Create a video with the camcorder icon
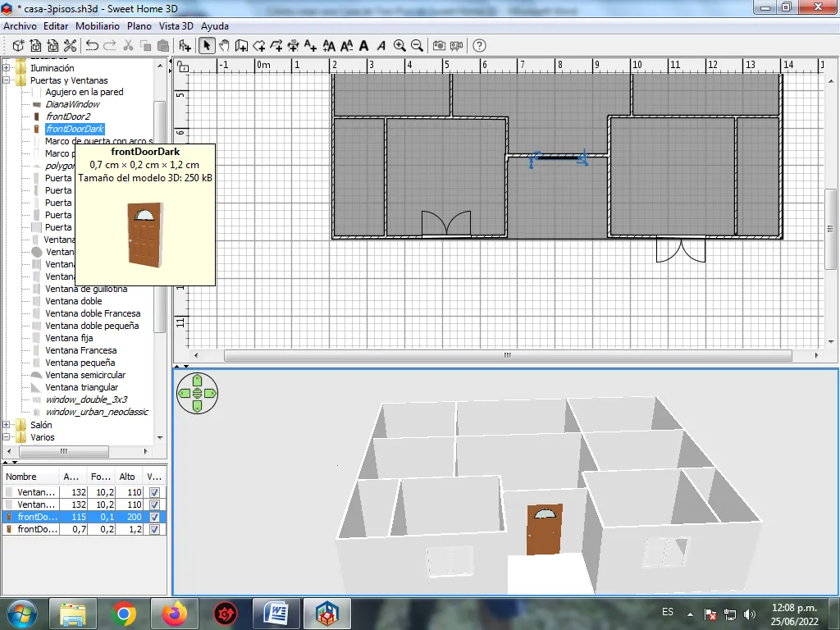The image size is (840, 630). pos(456,46)
